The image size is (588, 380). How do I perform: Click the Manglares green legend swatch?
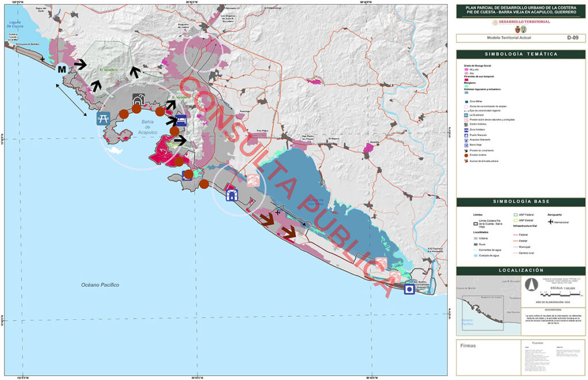(466, 87)
